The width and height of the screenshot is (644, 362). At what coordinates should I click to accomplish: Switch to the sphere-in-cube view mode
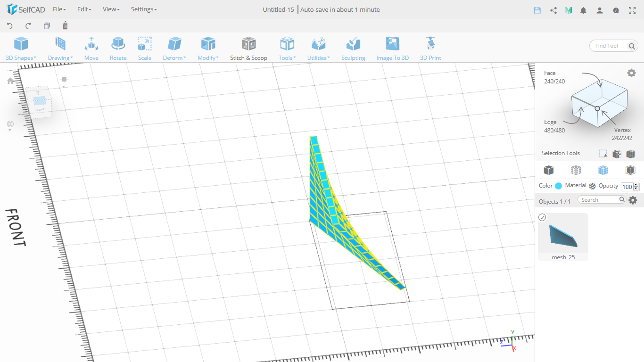(x=630, y=170)
